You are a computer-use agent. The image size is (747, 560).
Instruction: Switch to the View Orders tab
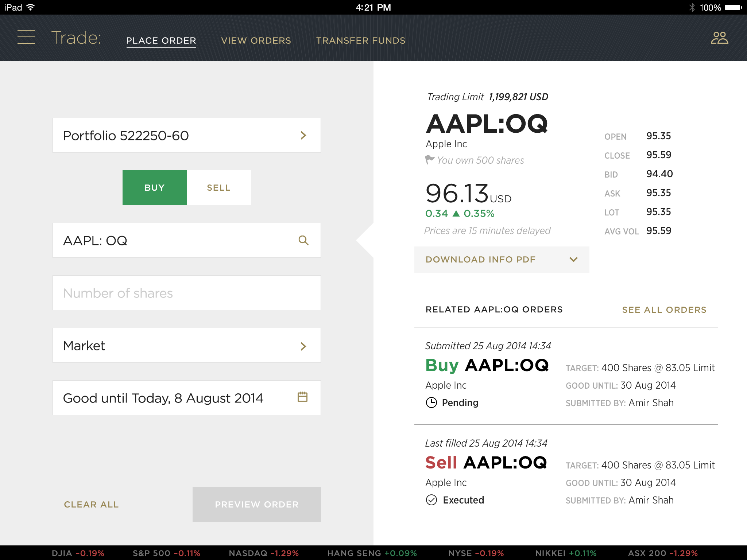[256, 40]
